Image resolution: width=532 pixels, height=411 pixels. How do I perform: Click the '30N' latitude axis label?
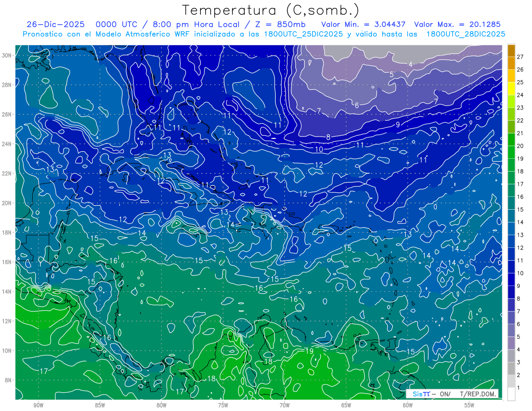(7, 55)
